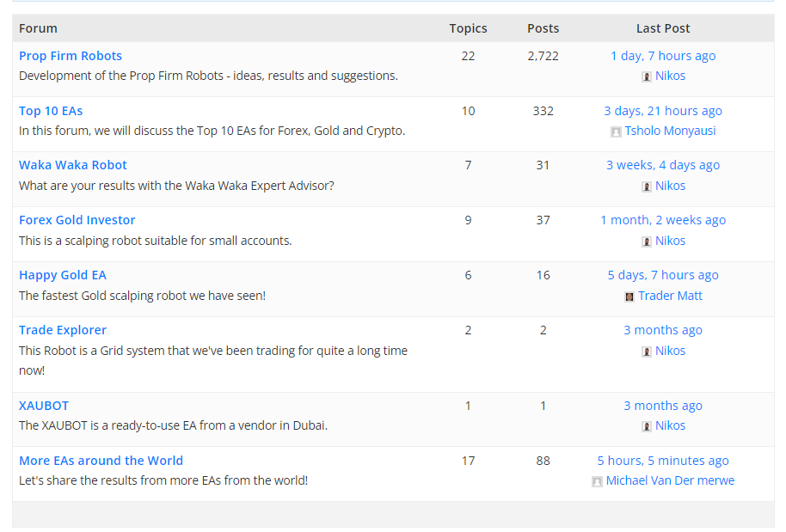Image resolution: width=786 pixels, height=532 pixels.
Task: Click Nikos avatar in Waka Waka Robot row
Action: pos(647,187)
